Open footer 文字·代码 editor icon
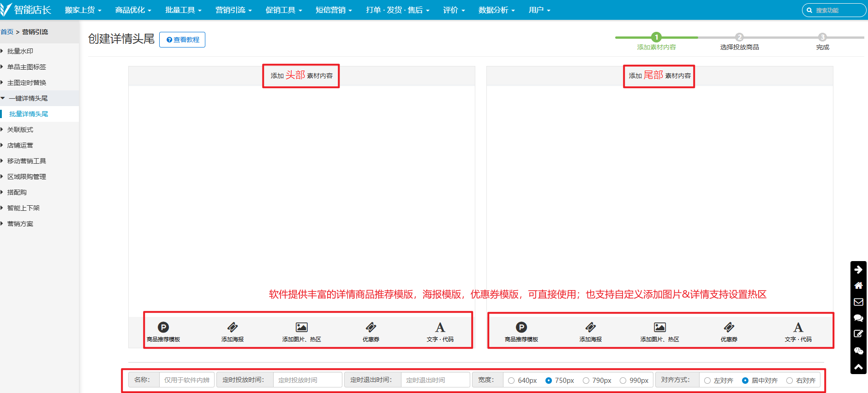Screen dimensions: 868x393 click(798, 327)
